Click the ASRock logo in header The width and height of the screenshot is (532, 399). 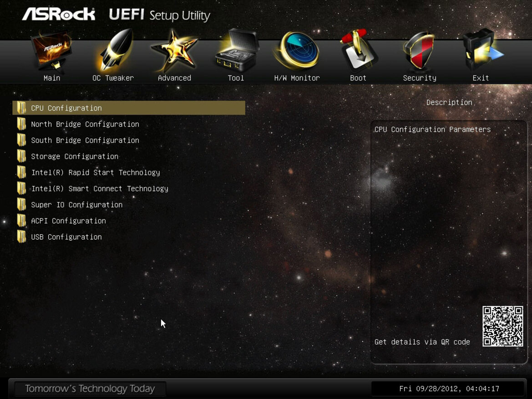tap(59, 15)
